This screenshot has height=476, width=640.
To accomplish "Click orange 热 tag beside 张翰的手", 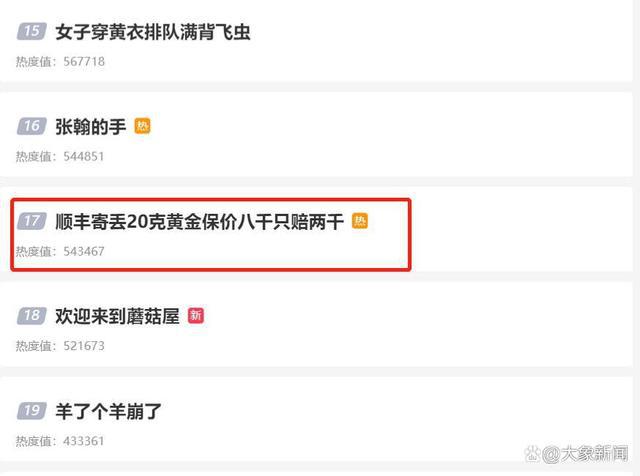I will click(x=142, y=126).
